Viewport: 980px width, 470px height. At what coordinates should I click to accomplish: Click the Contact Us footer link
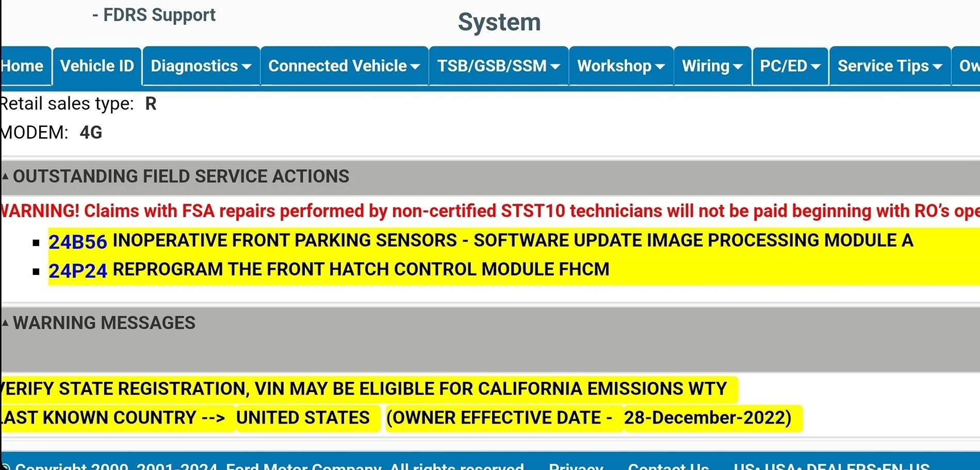668,465
